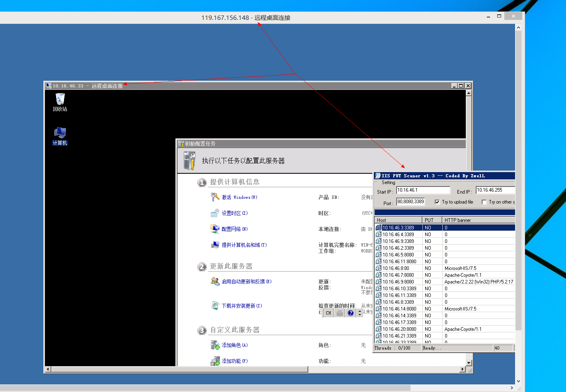Uncheck the Try to upload file checkbox
566x392 pixels.
tap(437, 202)
